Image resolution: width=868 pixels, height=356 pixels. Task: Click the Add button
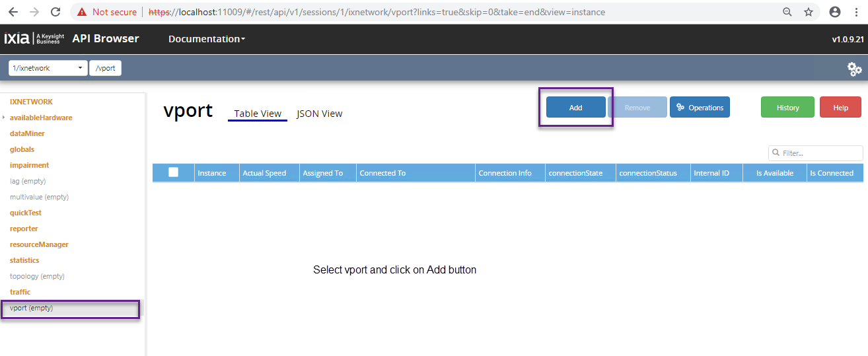(x=575, y=108)
